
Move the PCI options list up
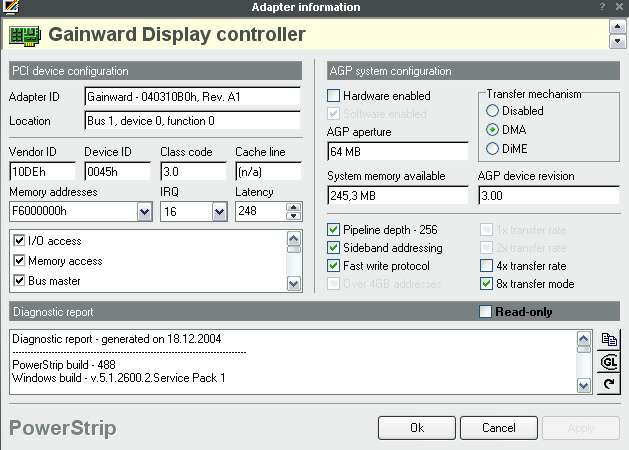[x=294, y=239]
